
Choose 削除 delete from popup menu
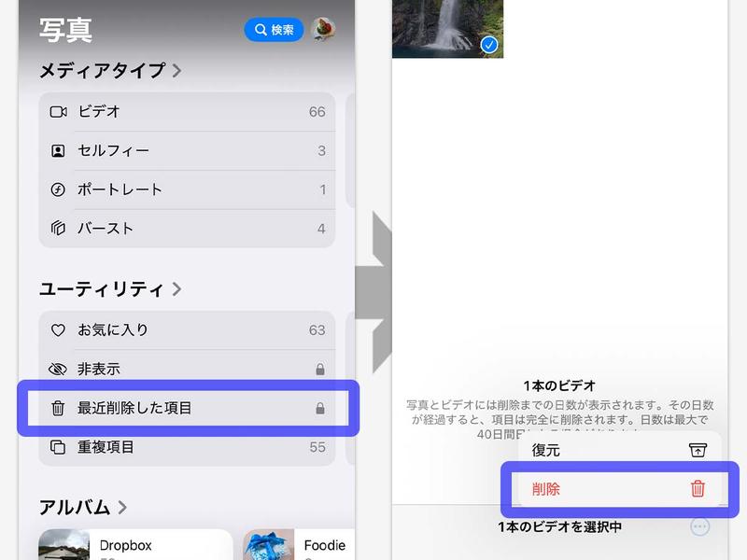(619, 489)
